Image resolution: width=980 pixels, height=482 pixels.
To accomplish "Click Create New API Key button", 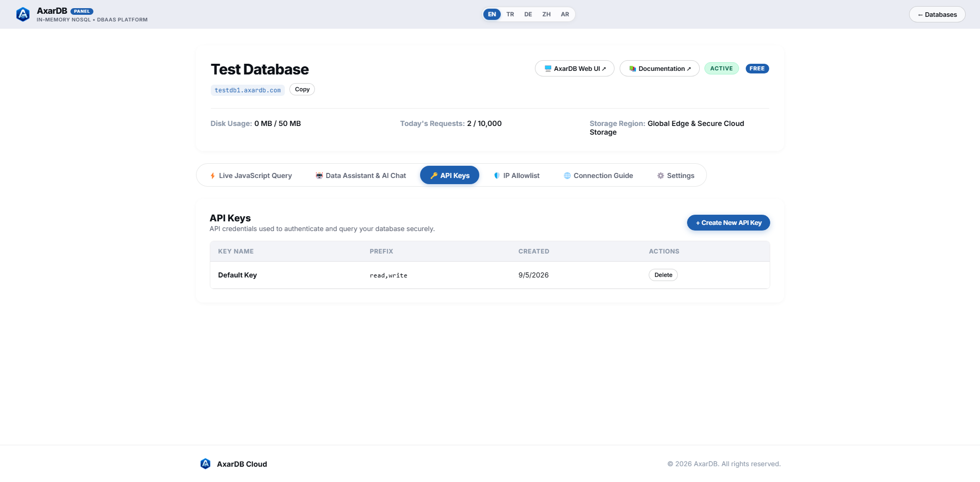I will click(728, 223).
